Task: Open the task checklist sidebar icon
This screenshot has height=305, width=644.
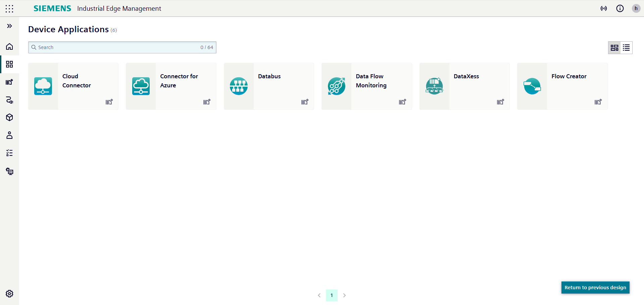Action: click(9, 153)
